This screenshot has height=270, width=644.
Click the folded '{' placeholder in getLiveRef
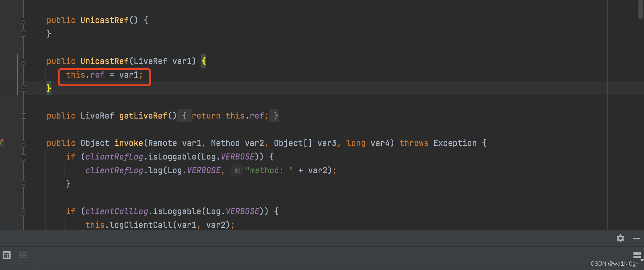(x=184, y=115)
